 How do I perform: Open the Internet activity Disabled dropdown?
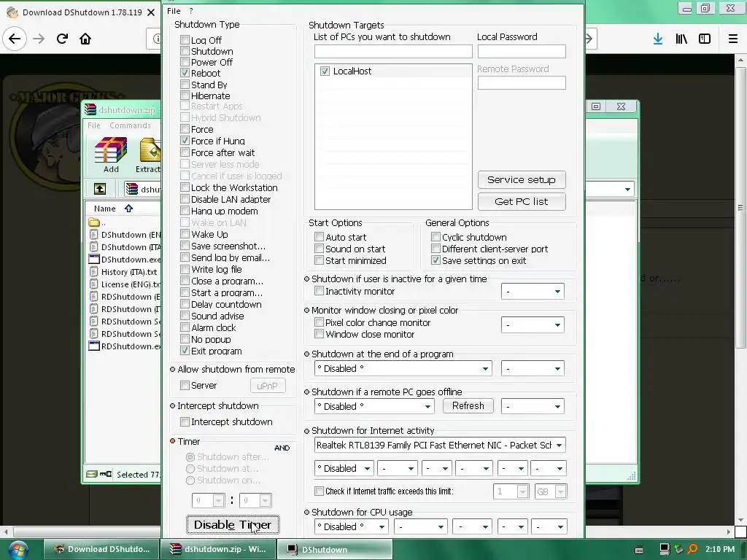[344, 469]
